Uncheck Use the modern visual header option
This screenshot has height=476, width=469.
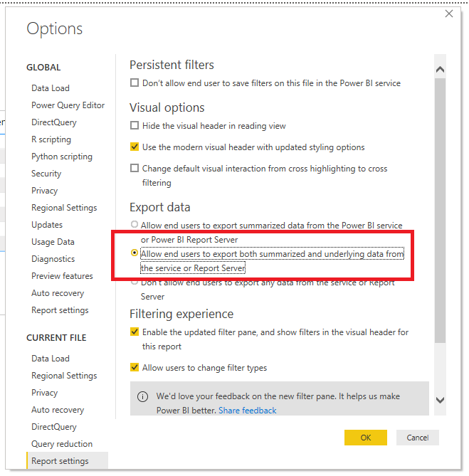click(x=135, y=147)
